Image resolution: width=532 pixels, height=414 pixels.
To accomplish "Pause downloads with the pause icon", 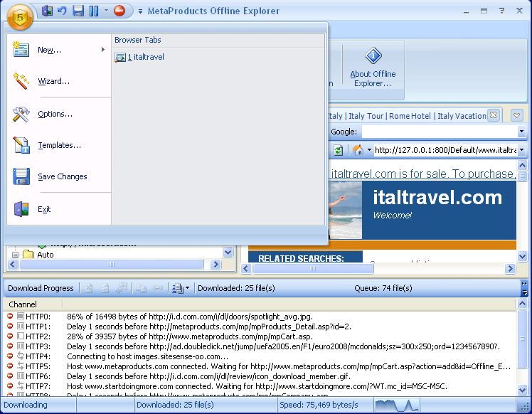I will [x=94, y=11].
